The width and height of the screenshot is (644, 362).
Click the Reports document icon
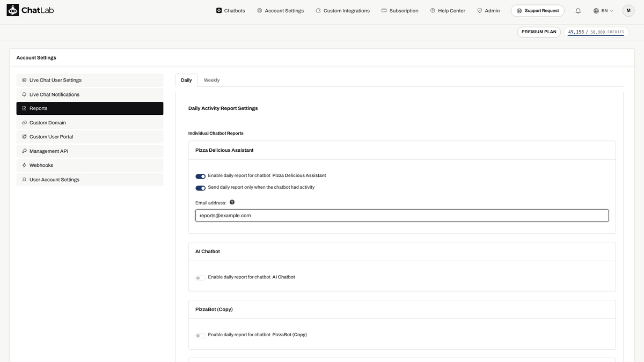24,108
